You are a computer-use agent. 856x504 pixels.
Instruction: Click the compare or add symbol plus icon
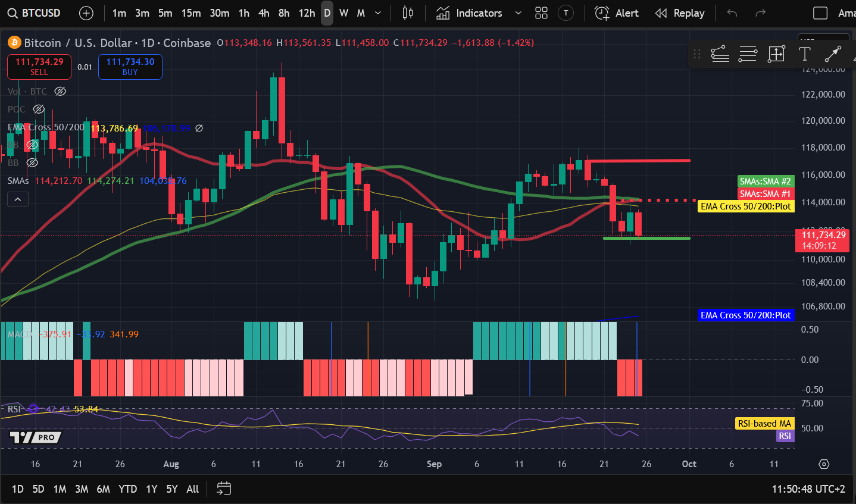(86, 13)
